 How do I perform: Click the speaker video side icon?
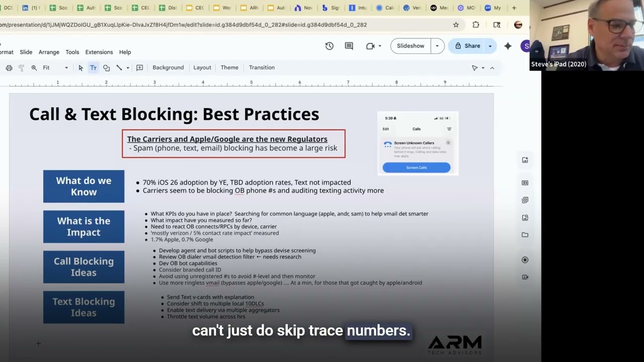tap(525, 277)
